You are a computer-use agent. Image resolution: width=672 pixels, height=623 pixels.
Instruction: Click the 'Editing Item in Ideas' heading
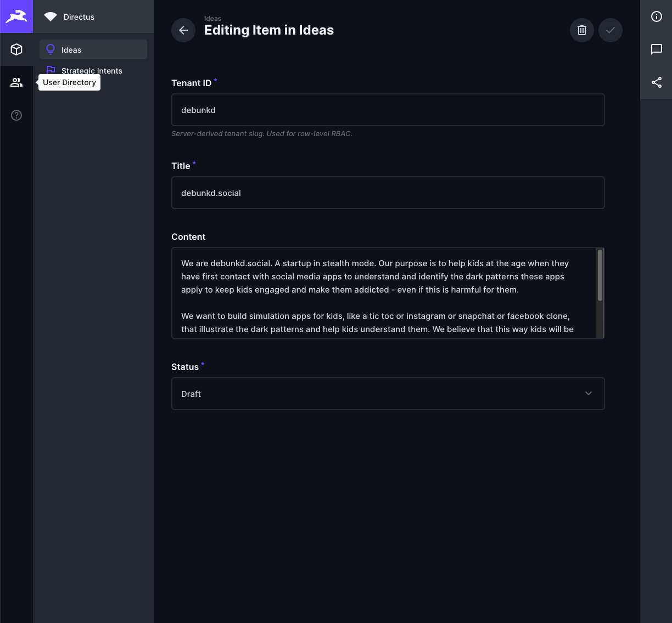click(269, 30)
